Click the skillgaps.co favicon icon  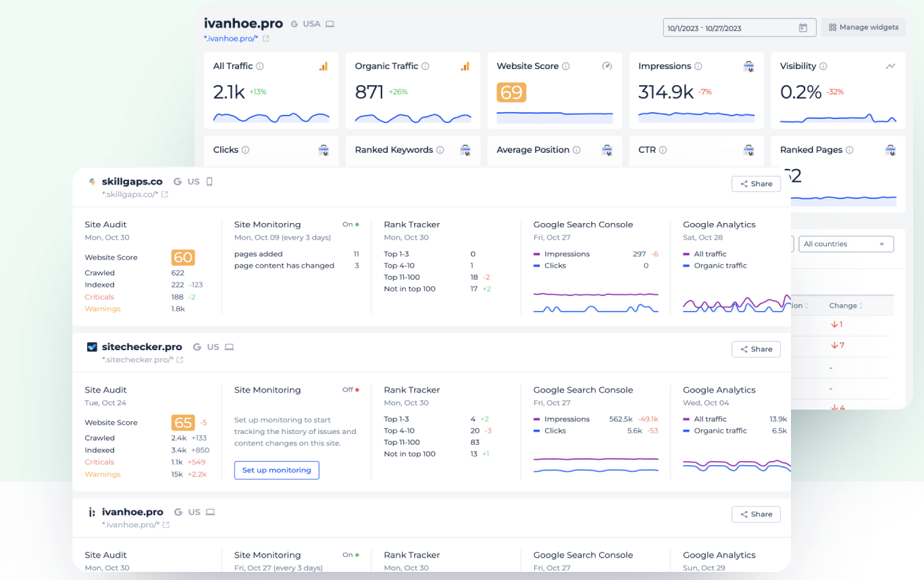[x=92, y=182]
